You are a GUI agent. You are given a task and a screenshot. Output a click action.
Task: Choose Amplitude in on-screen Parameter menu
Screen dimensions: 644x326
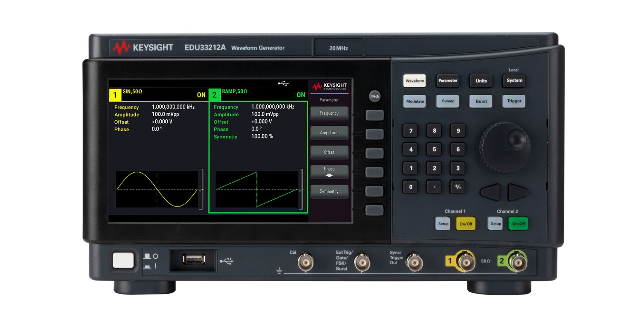click(x=329, y=133)
